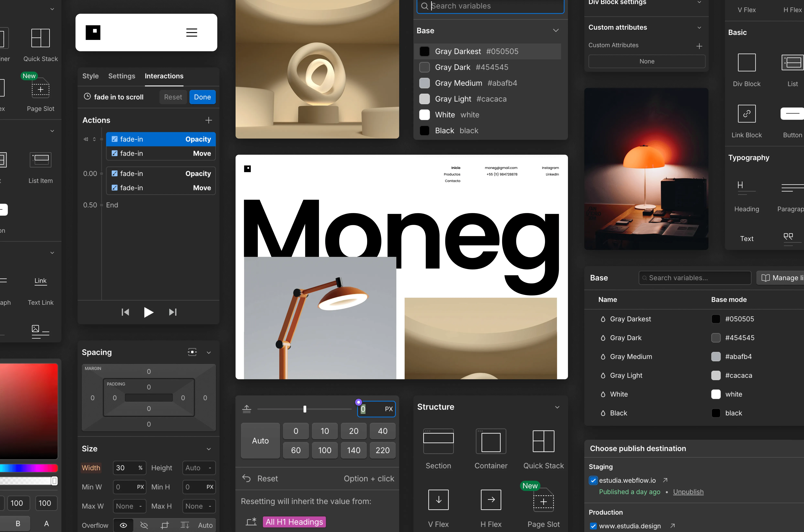This screenshot has width=804, height=532.
Task: Skip to timeline start icon
Action: (x=125, y=312)
